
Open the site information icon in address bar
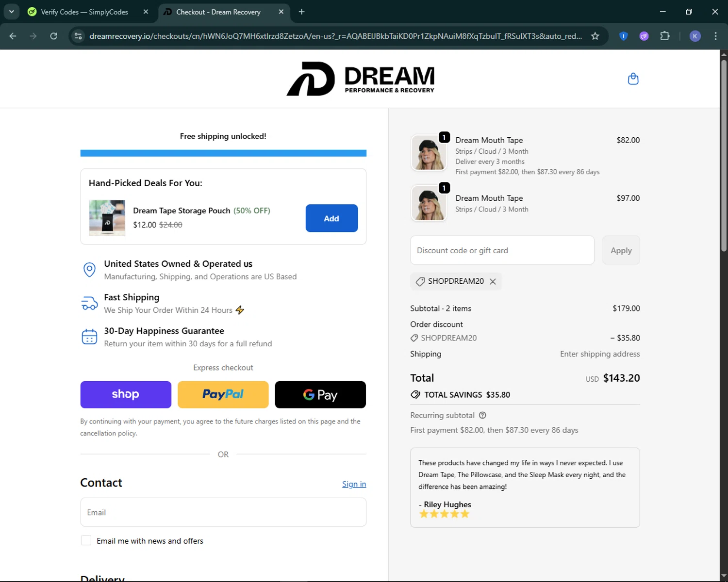[x=78, y=36]
